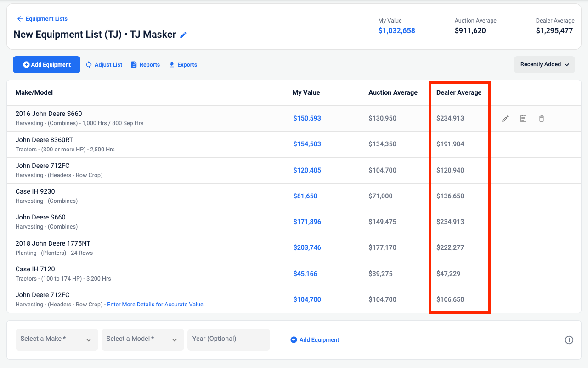Screen dimensions: 588x368
Task: Click the header Auction Average total $911,620
Action: click(x=470, y=31)
